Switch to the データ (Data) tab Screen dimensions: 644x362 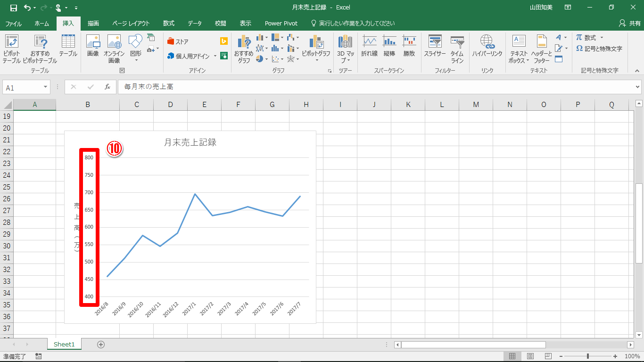195,24
